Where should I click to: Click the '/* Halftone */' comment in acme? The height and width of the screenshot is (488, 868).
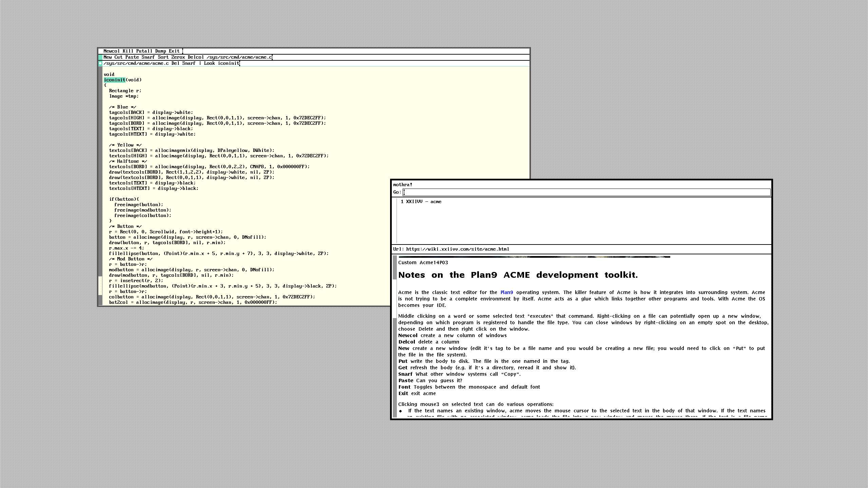pyautogui.click(x=128, y=161)
